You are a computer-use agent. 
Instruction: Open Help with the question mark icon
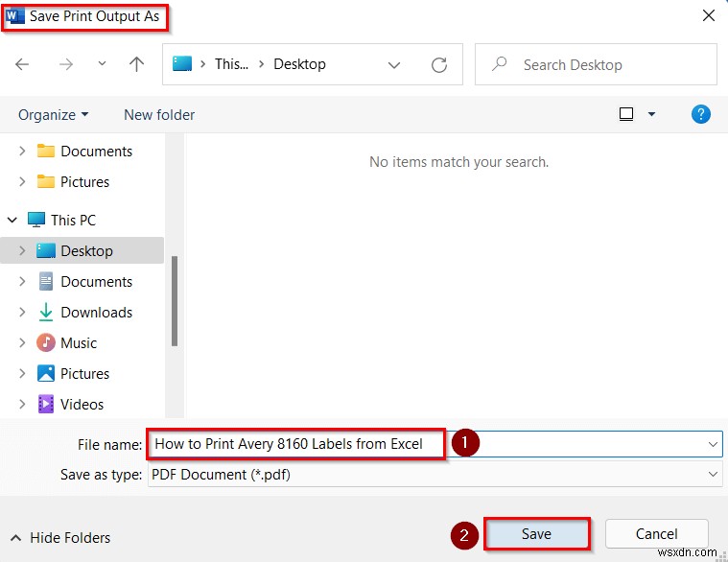tap(700, 114)
